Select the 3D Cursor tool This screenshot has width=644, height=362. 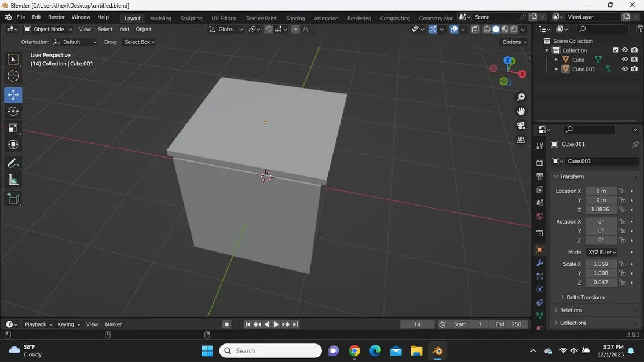13,76
